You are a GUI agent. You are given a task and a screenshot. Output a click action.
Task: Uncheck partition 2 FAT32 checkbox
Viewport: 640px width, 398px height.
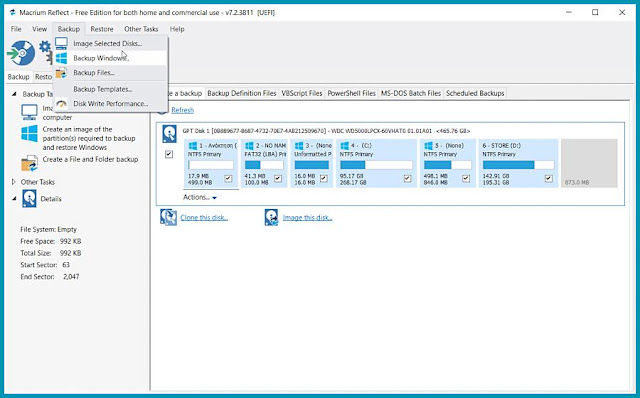(x=278, y=178)
